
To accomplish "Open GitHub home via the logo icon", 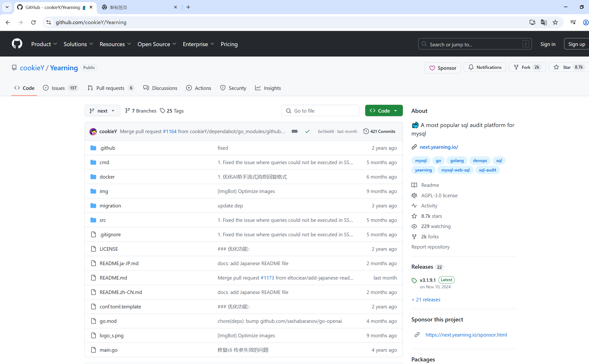I will 17,44.
